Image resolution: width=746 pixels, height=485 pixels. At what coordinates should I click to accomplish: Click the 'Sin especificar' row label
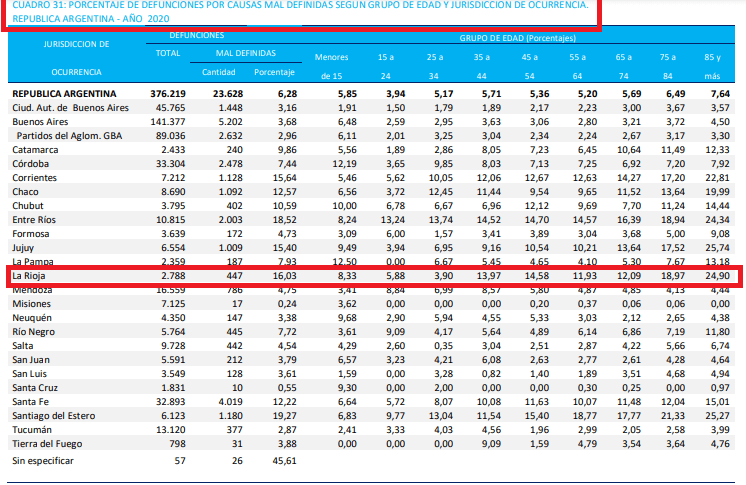(x=43, y=461)
